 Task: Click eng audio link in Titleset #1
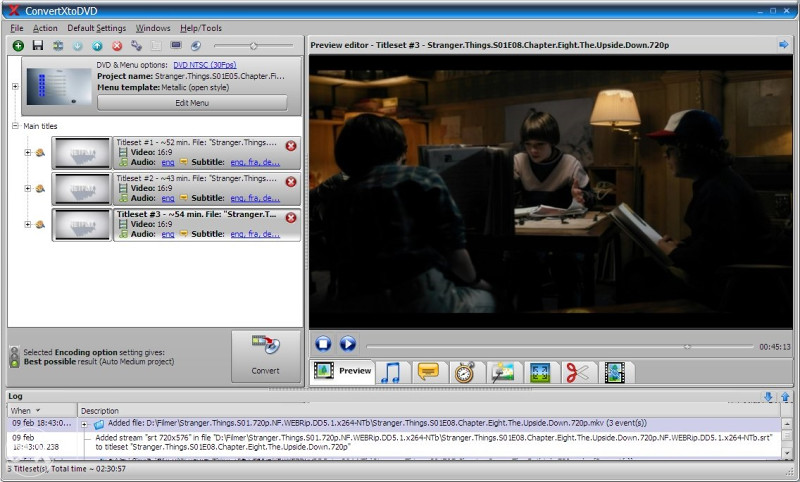168,162
